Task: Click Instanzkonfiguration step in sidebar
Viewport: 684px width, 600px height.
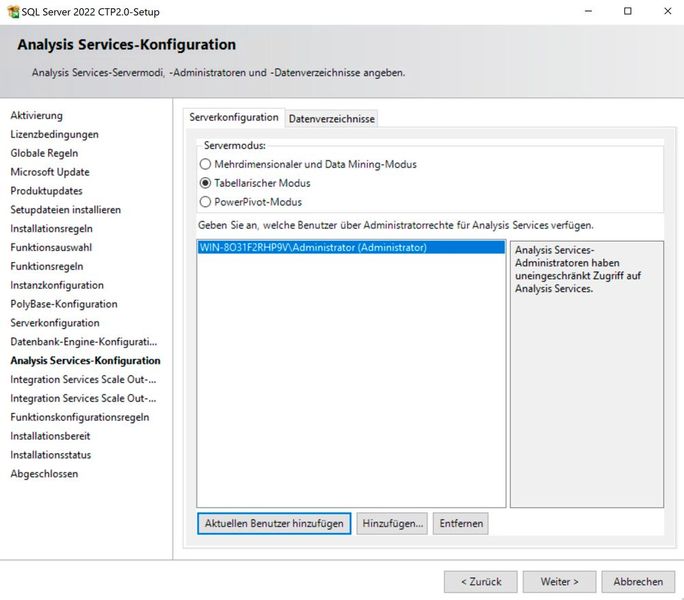Action: tap(57, 285)
